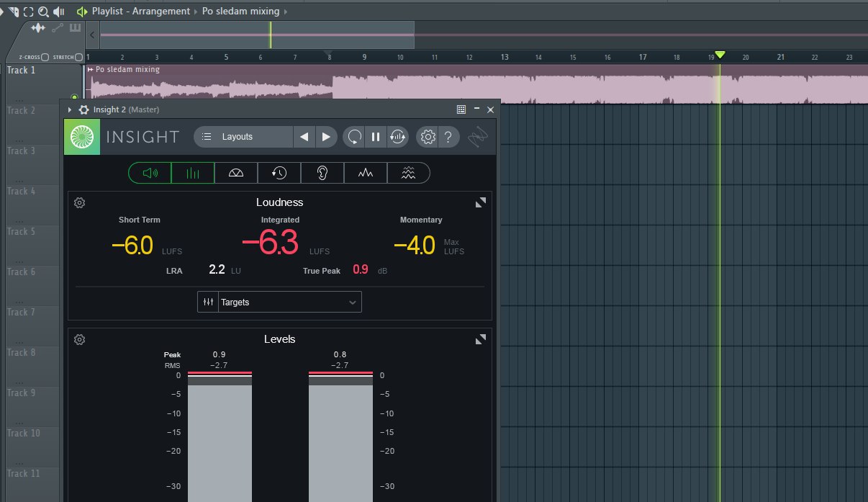Select the playlist Zoom tool
This screenshot has height=502, width=868.
43,12
